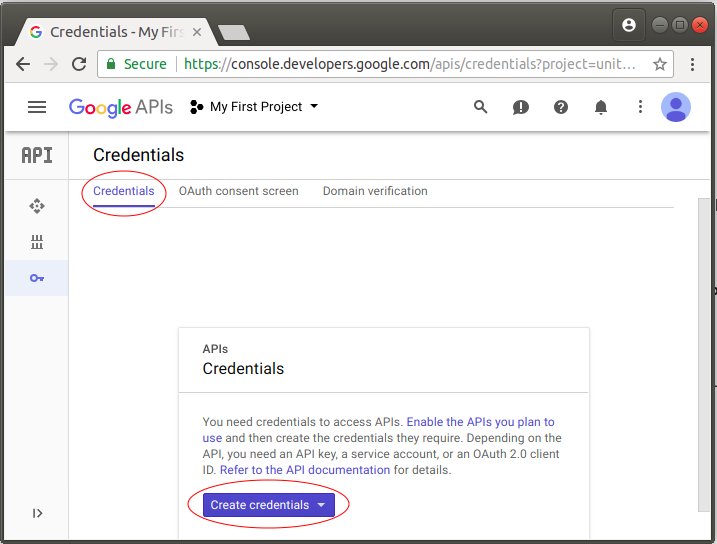
Task: Open the hamburger navigation menu
Action: [x=37, y=107]
